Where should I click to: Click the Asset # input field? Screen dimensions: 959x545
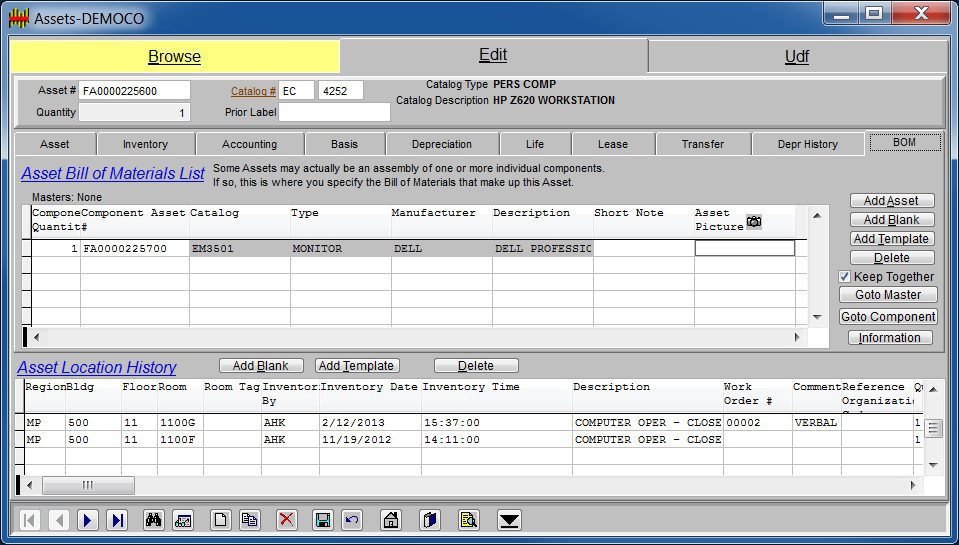click(135, 91)
